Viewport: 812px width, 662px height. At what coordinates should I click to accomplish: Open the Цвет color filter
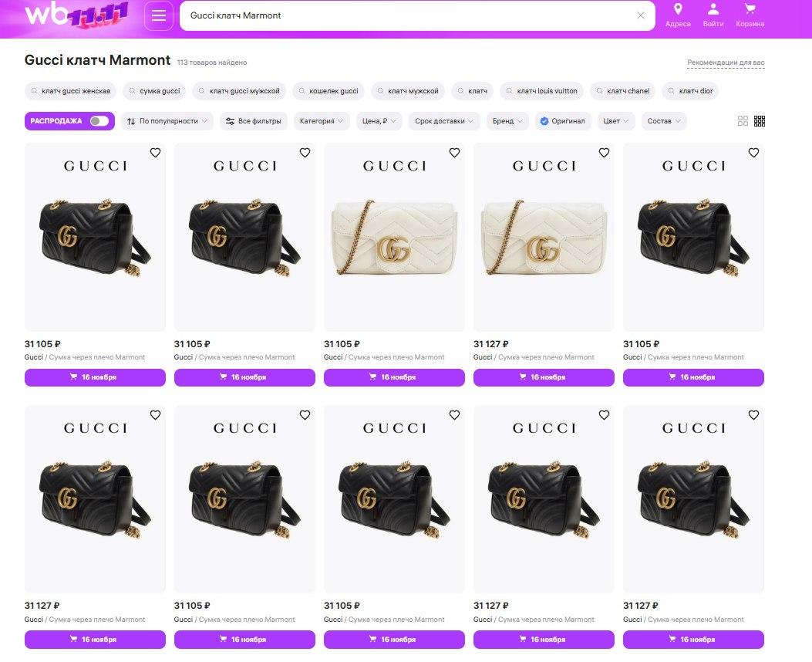tap(615, 120)
